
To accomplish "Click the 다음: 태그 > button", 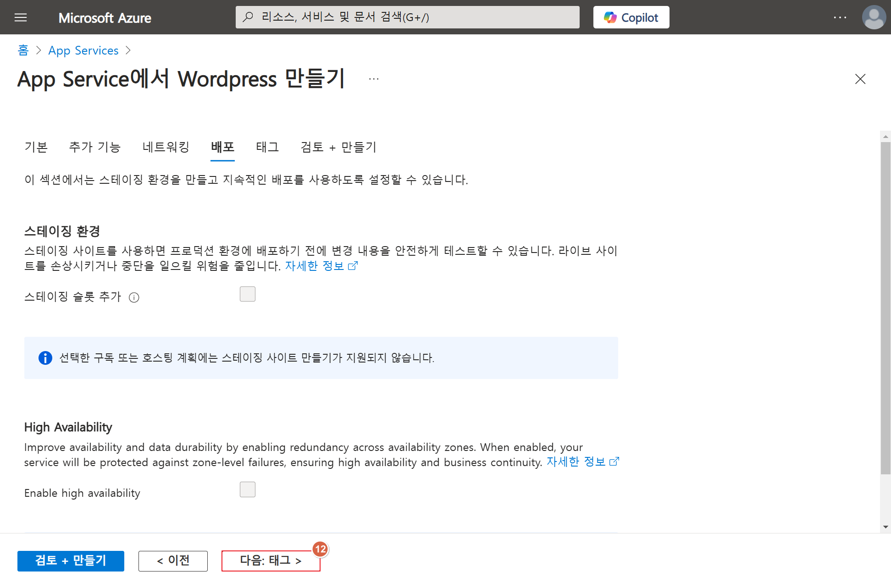I will [271, 561].
